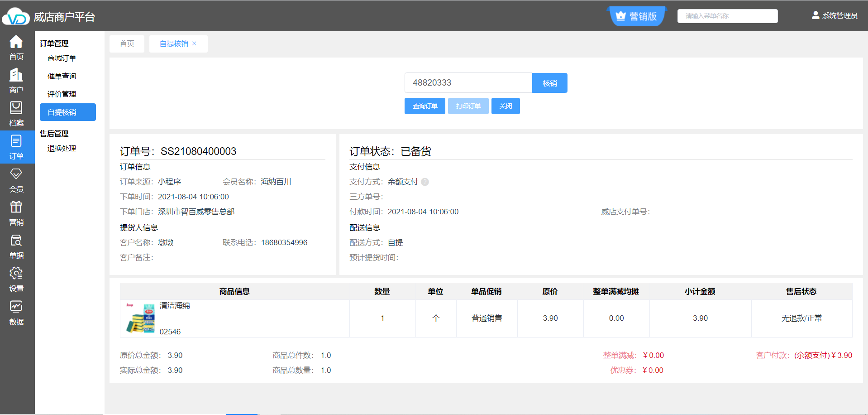
Task: Open the 商户 merchant sidebar icon
Action: (x=16, y=81)
